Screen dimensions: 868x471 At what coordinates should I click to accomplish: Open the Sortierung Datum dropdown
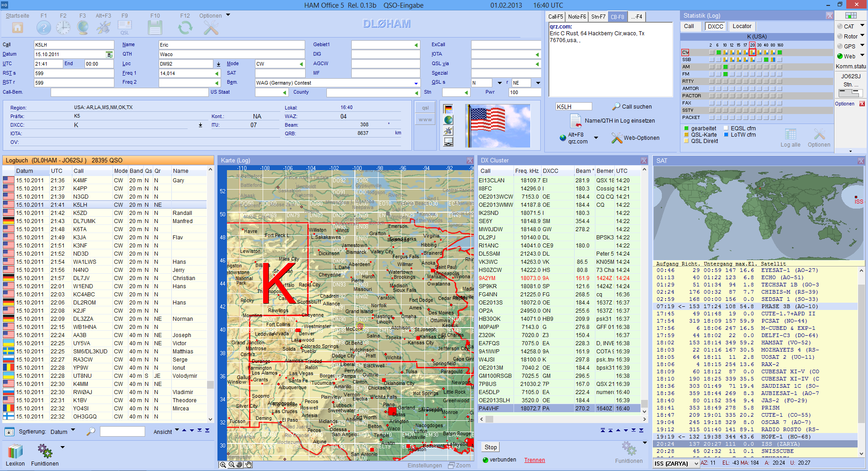73,430
